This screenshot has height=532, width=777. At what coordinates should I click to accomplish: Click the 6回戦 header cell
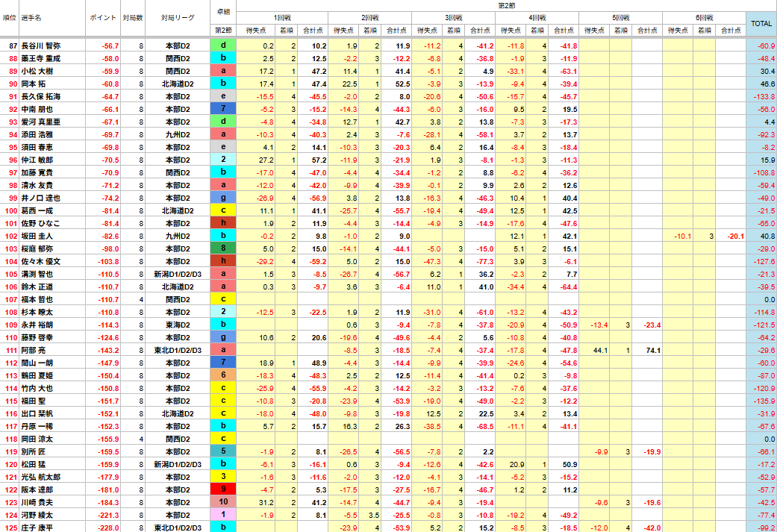704,18
